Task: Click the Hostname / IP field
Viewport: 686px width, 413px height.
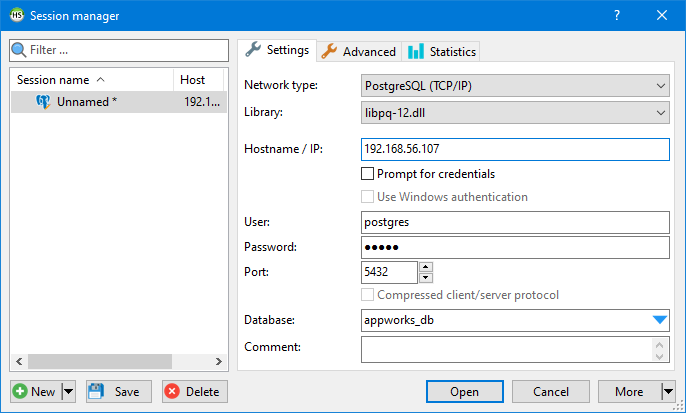Action: pos(515,149)
